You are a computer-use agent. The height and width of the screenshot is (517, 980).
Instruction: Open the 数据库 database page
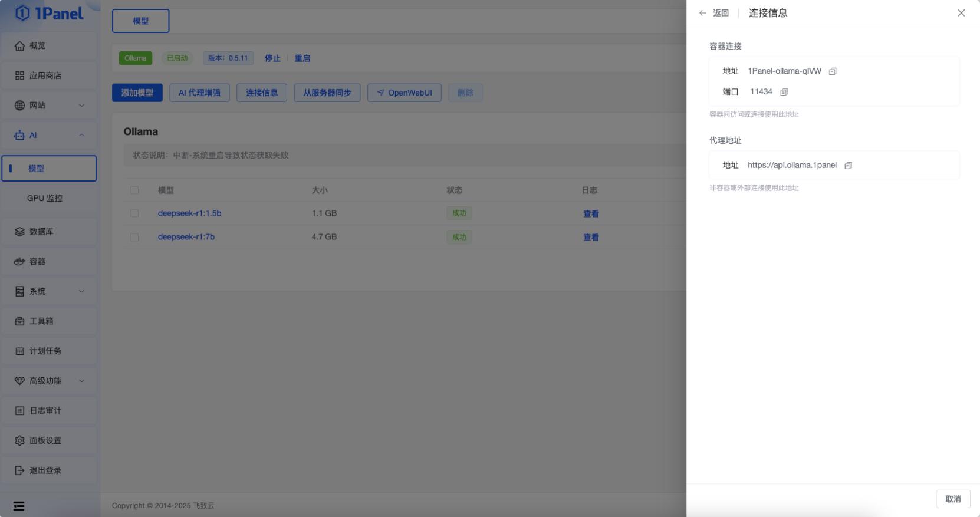pos(49,232)
